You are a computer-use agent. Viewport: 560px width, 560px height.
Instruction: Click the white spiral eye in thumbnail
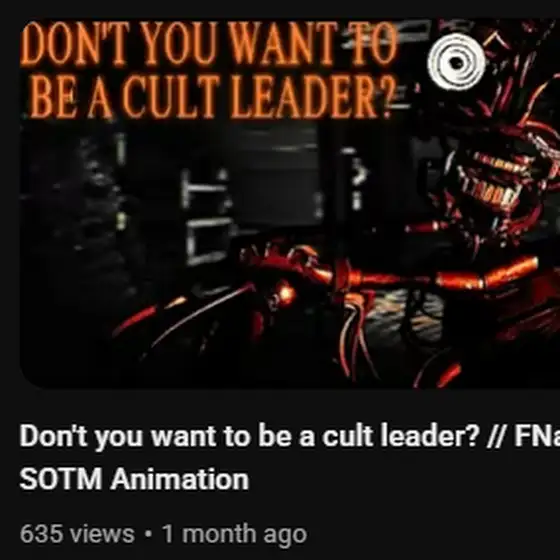coord(456,62)
